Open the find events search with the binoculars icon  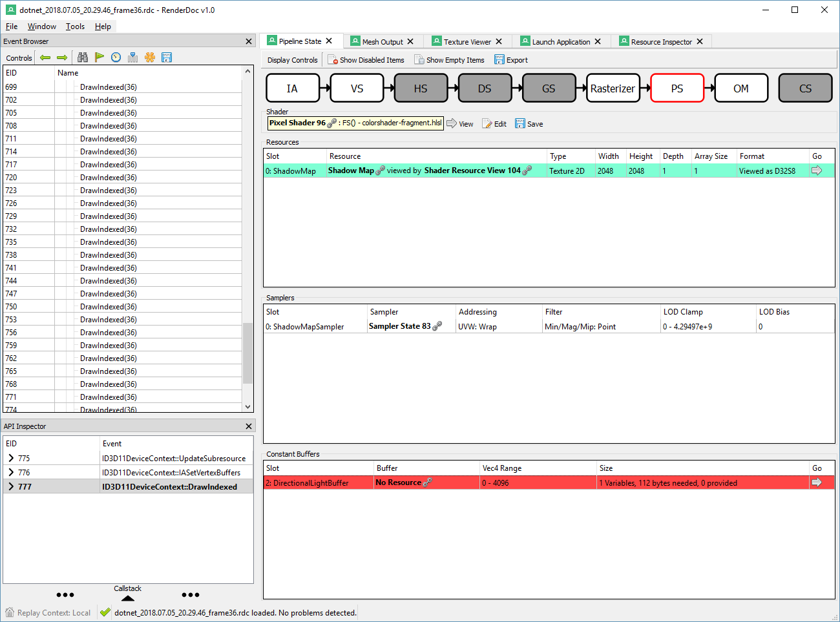click(x=82, y=57)
